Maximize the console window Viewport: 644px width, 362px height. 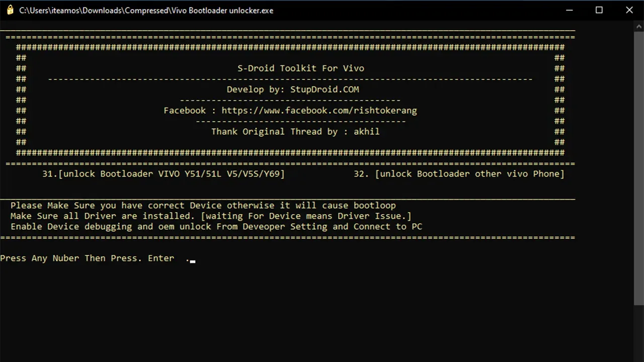pos(599,10)
